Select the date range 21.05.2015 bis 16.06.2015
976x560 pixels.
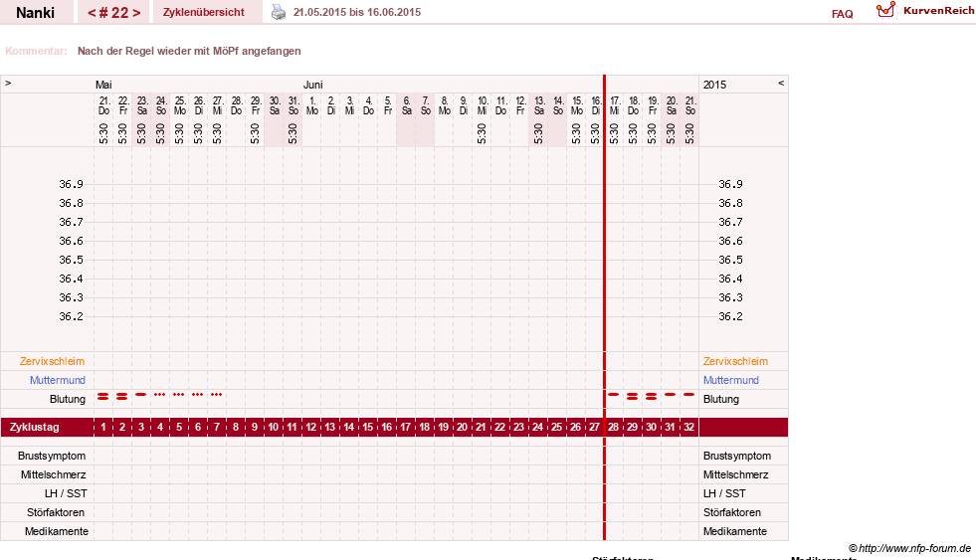[x=356, y=12]
